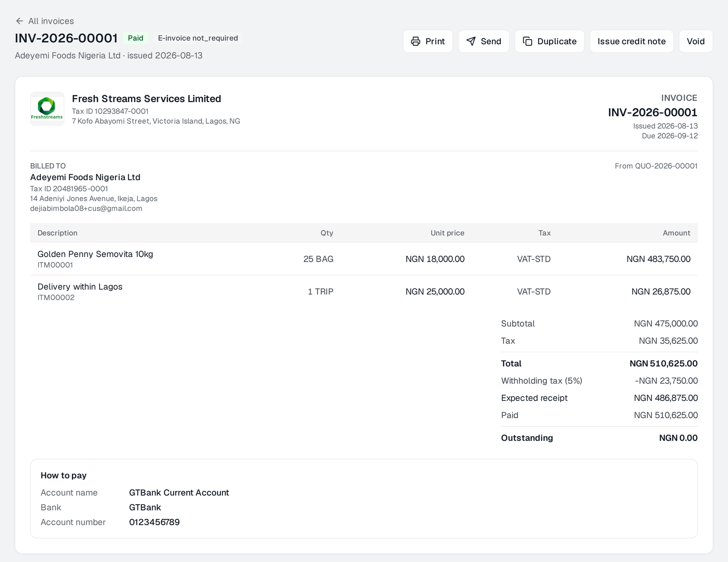Image resolution: width=728 pixels, height=562 pixels.
Task: Click GTBank Current Account name
Action: 179,493
